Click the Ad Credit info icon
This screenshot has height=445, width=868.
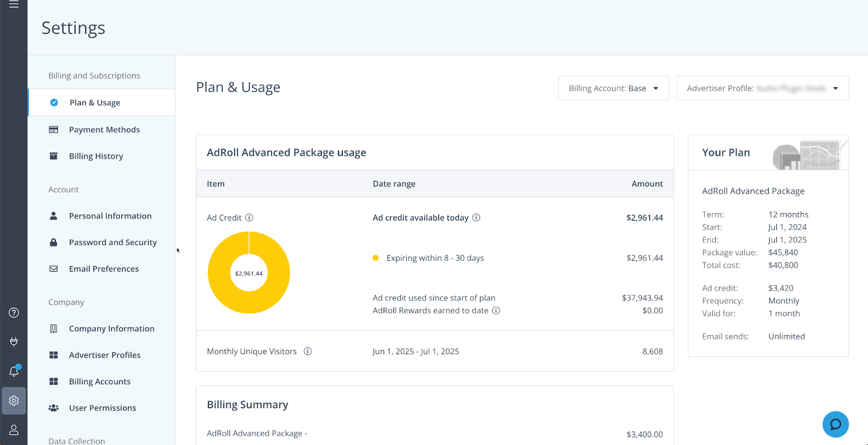click(x=249, y=217)
